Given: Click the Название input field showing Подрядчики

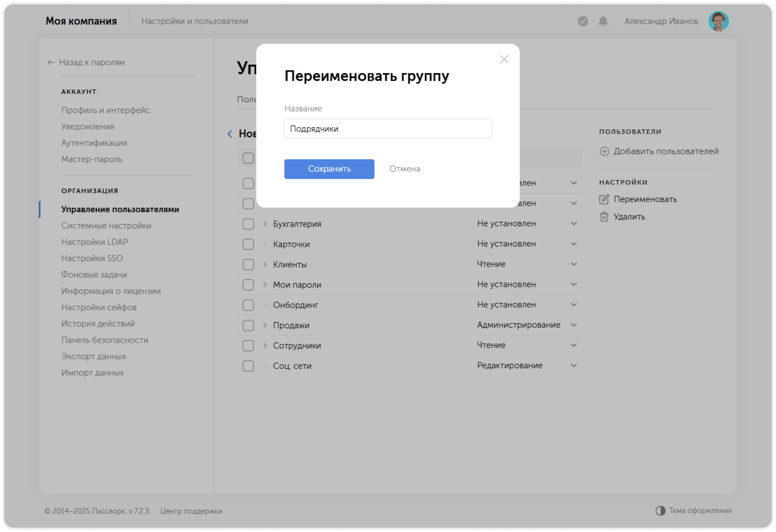Looking at the screenshot, I should [x=387, y=129].
